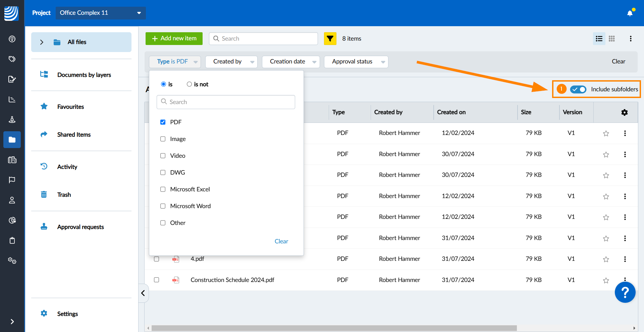Open table column settings gear
Screen dimensions: 644x332
coord(624,112)
